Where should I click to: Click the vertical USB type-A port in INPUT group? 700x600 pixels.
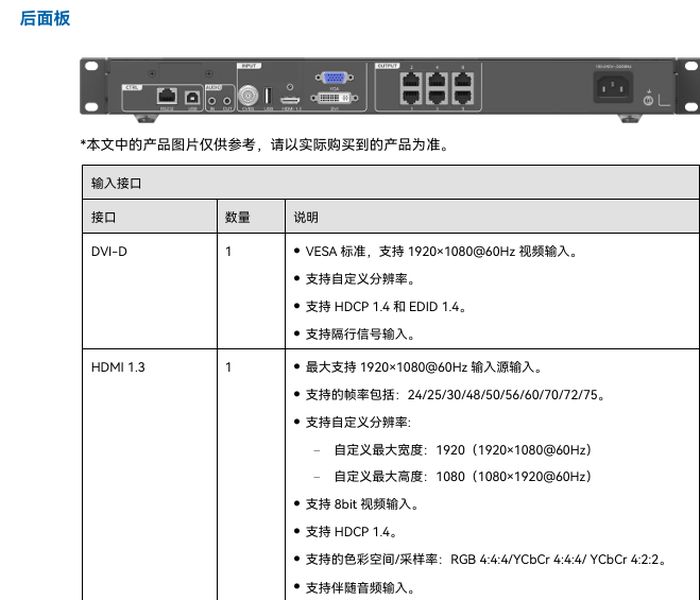268,96
